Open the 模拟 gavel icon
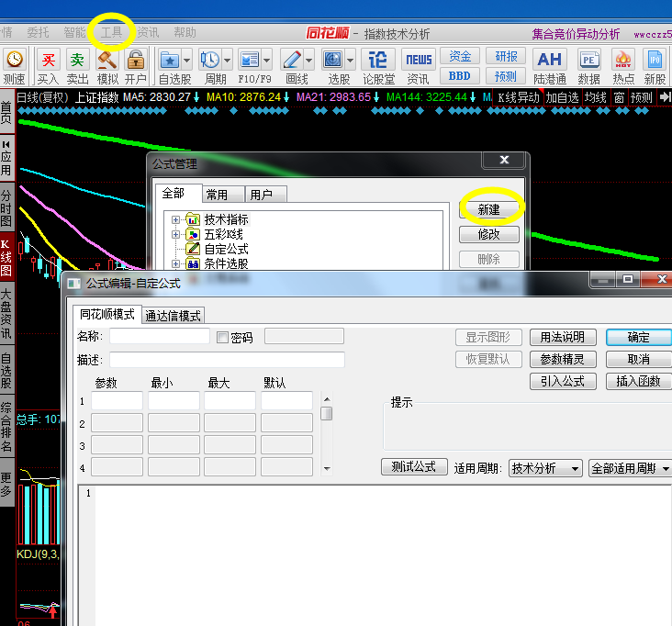 [x=107, y=60]
